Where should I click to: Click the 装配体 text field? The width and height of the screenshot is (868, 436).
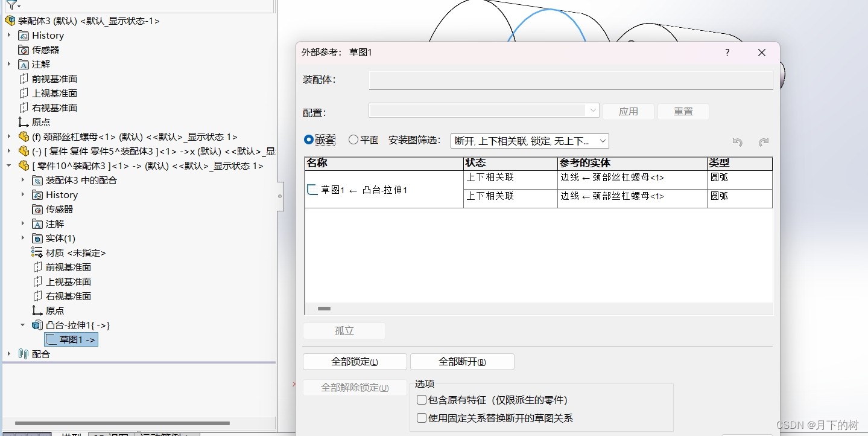pos(571,80)
